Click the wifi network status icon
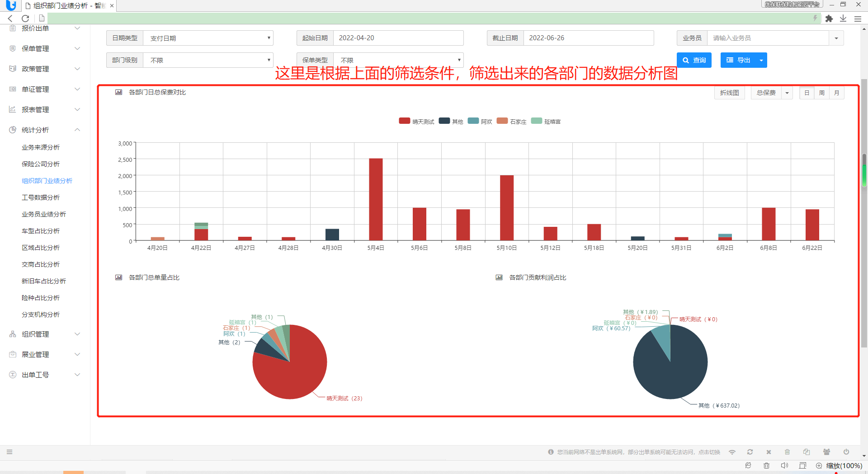Viewport: 868px width, 474px height. (x=732, y=452)
